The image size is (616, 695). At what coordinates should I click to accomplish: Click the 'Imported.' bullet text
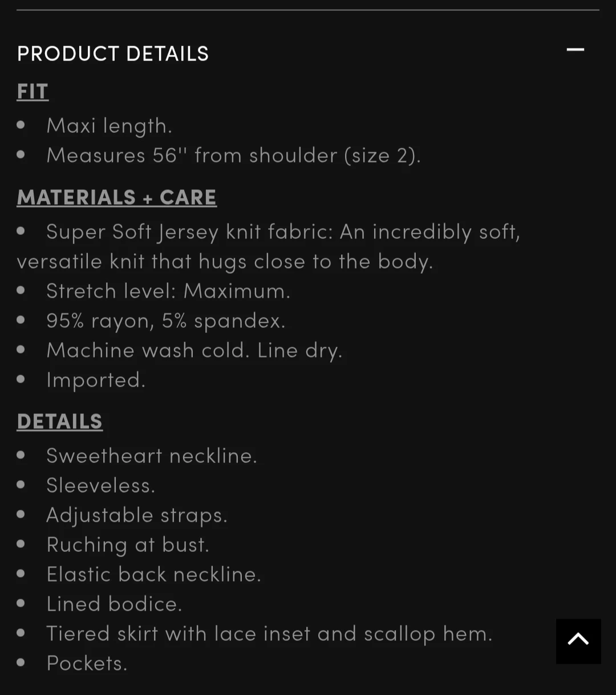coord(96,380)
